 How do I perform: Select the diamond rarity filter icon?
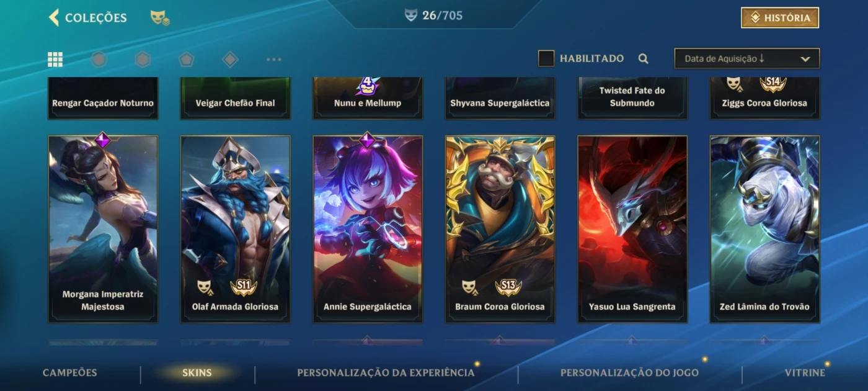click(x=230, y=59)
